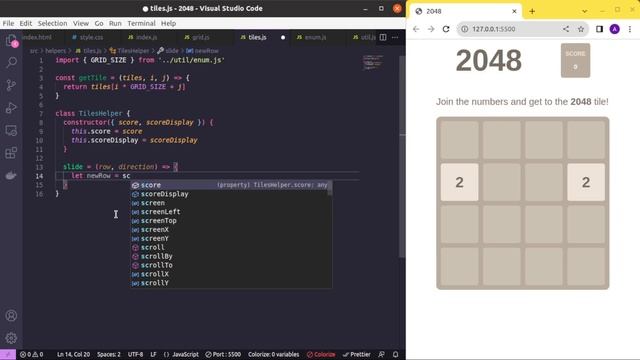
Task: Open Extensions view
Action: point(11,153)
